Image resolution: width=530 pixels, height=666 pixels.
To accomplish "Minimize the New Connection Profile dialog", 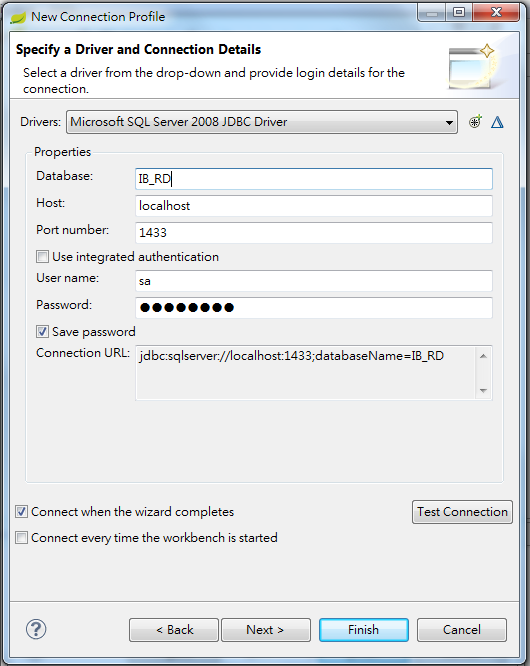I will 432,12.
